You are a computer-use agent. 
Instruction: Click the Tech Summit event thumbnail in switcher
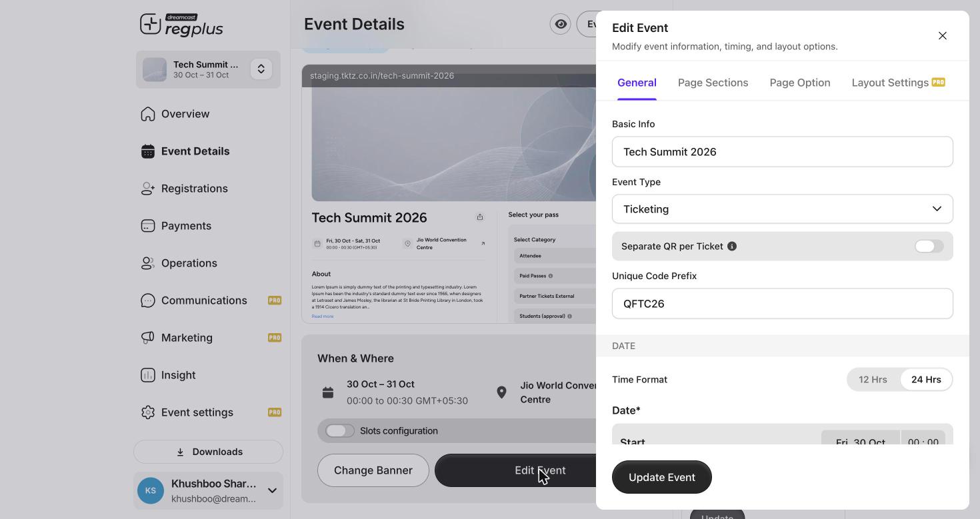click(x=155, y=69)
